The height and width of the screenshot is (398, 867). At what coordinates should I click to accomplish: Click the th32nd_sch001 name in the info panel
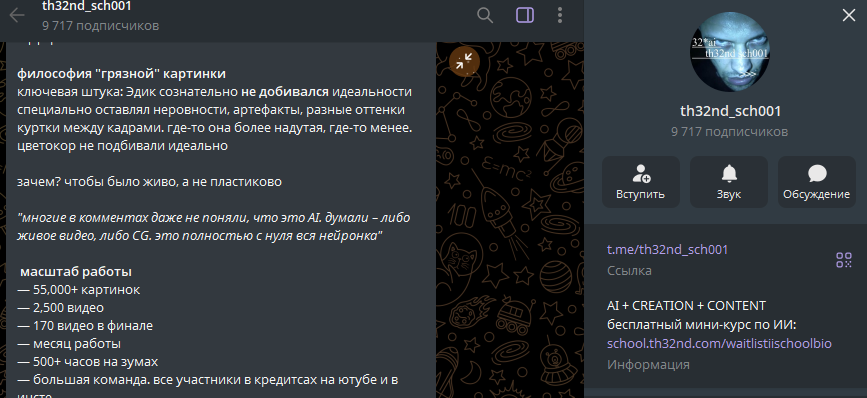click(730, 111)
